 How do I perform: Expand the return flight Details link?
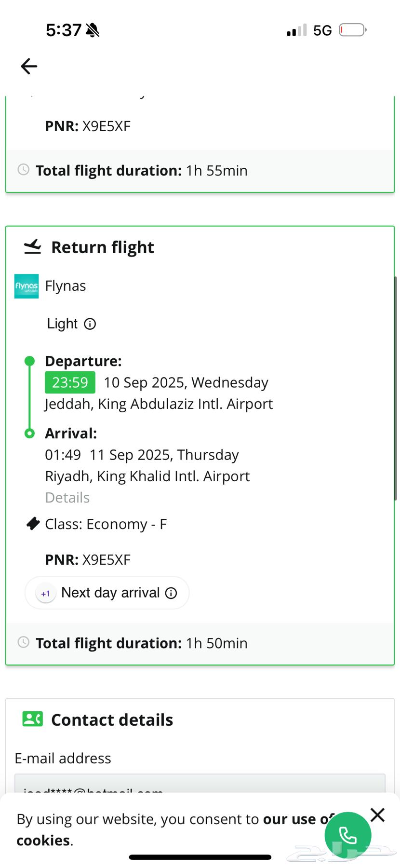pyautogui.click(x=67, y=498)
